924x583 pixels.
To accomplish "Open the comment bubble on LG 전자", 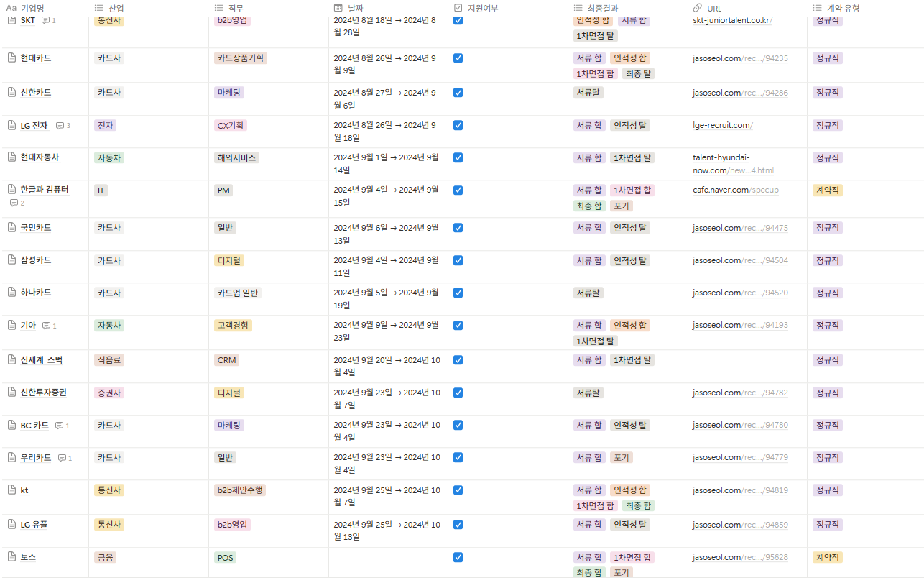I will 63,126.
